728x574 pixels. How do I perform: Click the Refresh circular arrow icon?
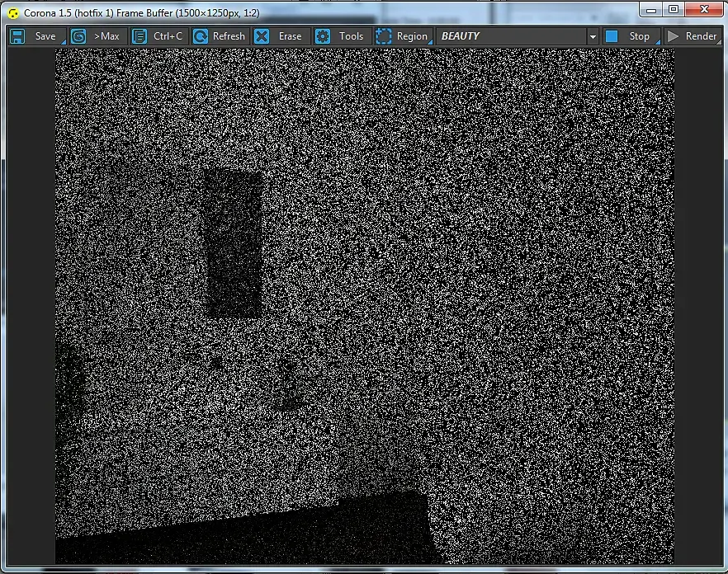200,36
